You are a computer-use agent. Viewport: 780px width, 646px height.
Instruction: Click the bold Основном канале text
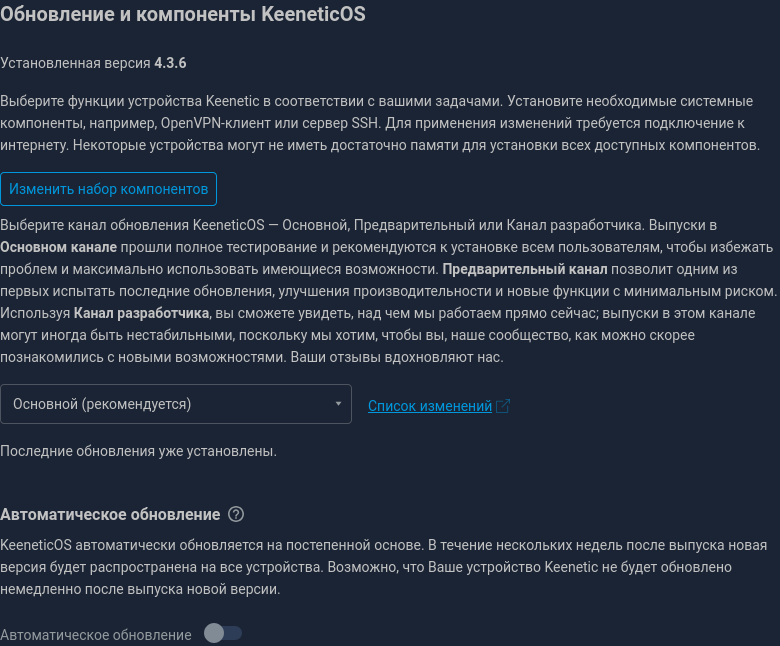click(x=59, y=247)
